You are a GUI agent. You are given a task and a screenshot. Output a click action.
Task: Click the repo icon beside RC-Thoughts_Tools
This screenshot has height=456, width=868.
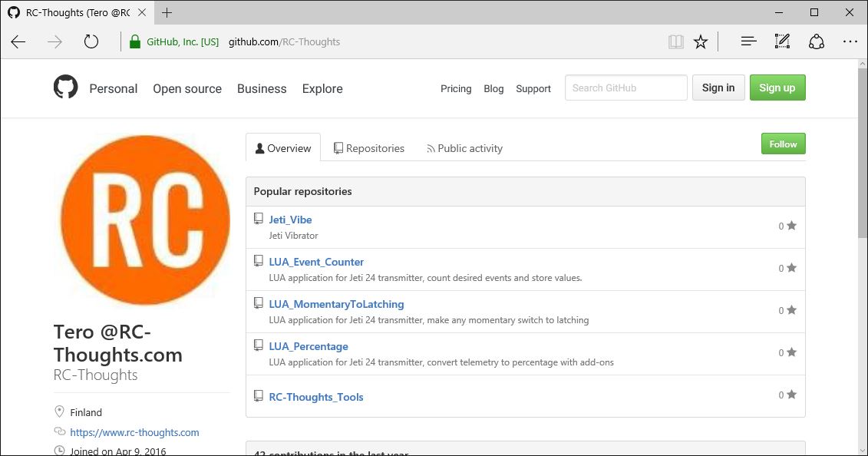258,395
